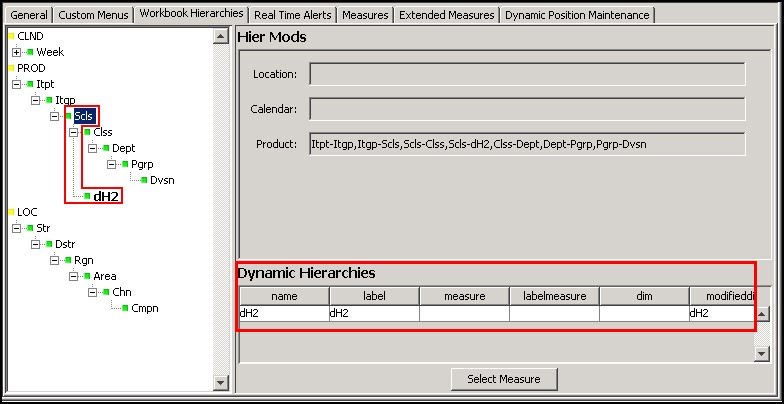Screen dimensions: 784x404
Task: Open the General tab
Action: pos(28,15)
